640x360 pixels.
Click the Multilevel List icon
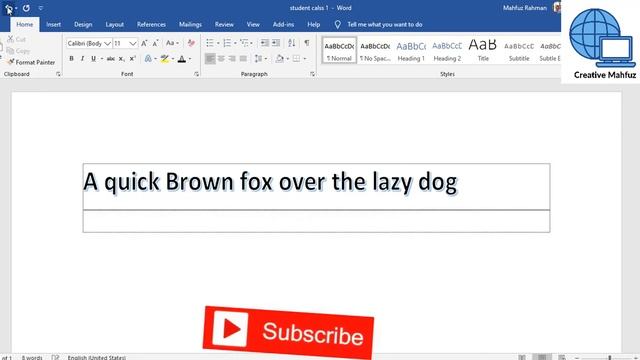pyautogui.click(x=244, y=43)
